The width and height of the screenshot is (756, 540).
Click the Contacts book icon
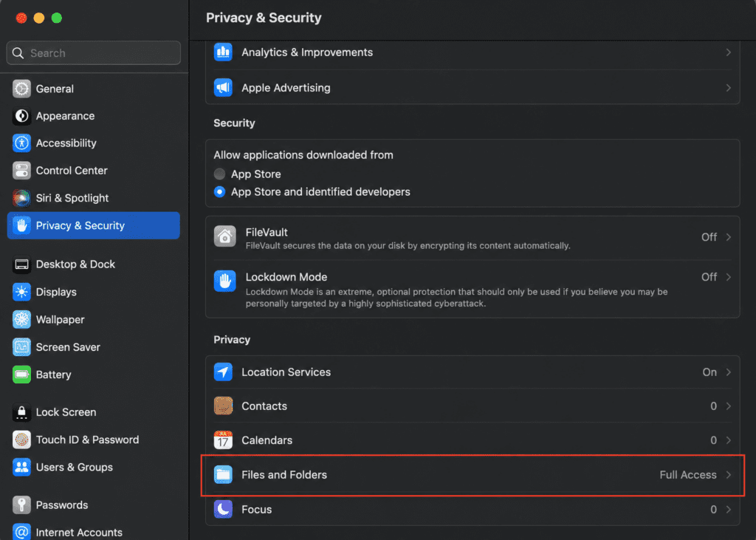pyautogui.click(x=223, y=406)
